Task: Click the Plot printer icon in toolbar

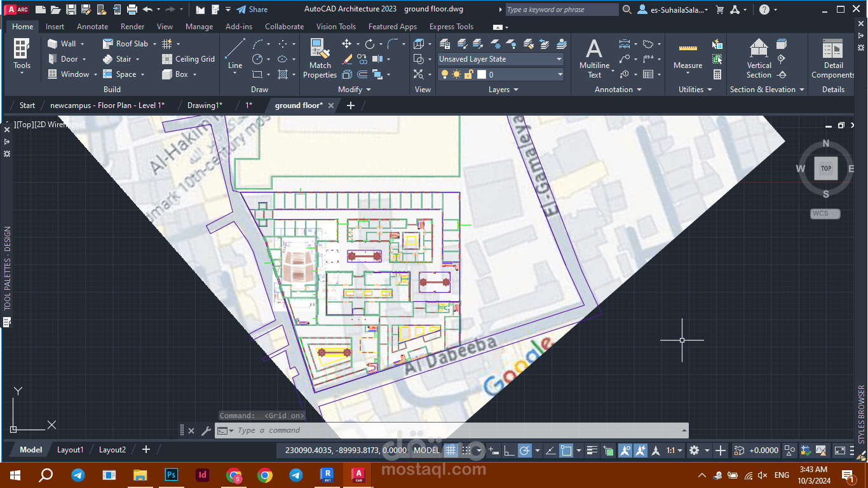Action: pyautogui.click(x=132, y=10)
